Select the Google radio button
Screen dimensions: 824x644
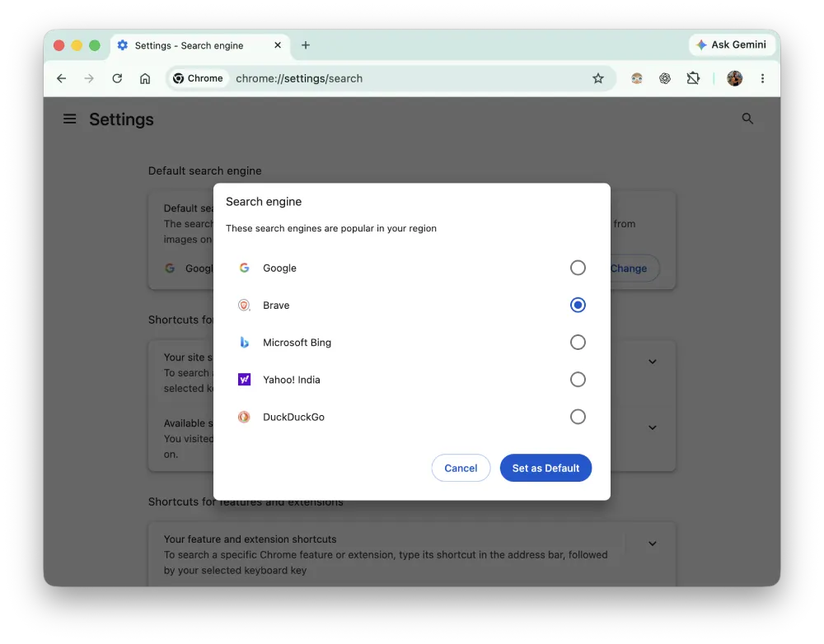tap(578, 268)
